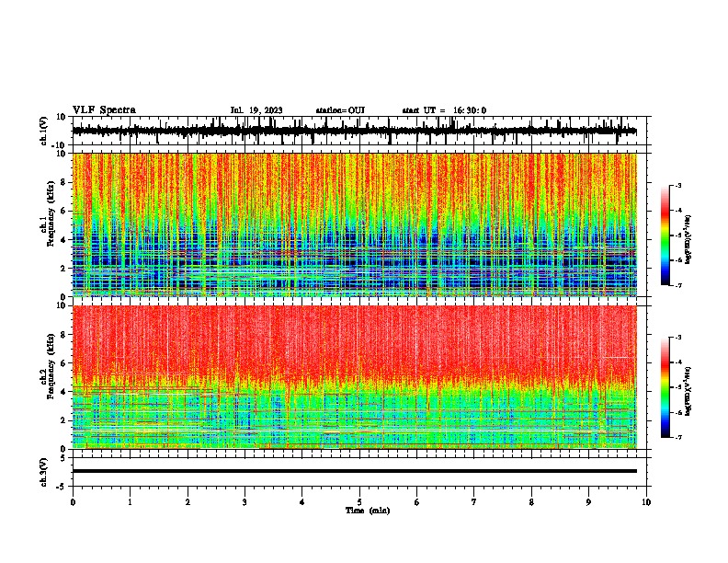This screenshot has height=563, width=728.
Task: Click time axis tick label '0'
Action: 73,502
